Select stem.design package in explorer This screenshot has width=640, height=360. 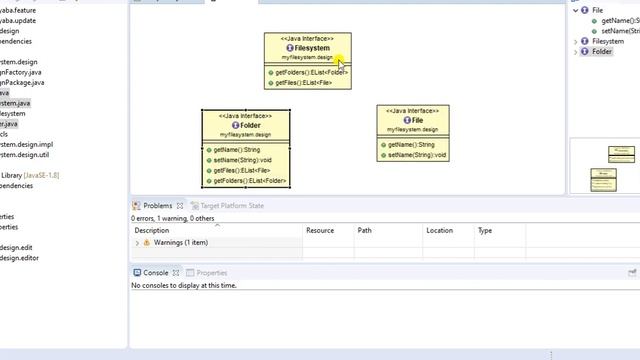(19, 62)
